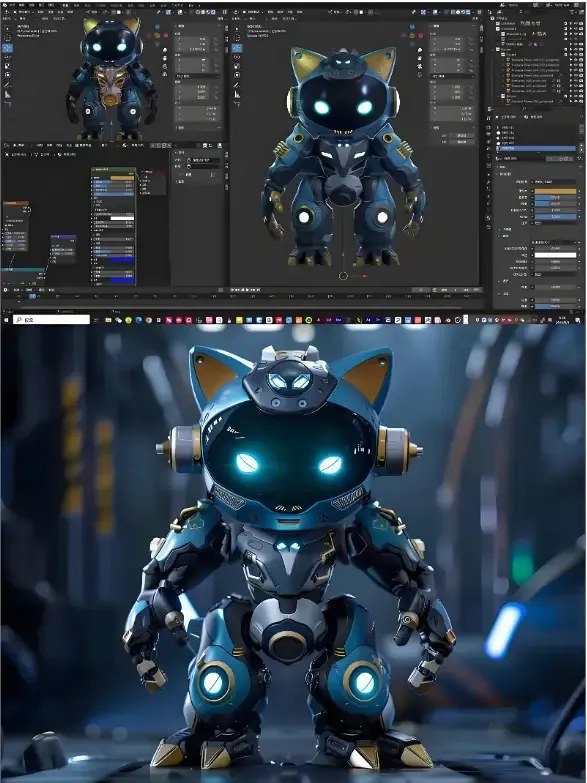Screen dimensions: 587x783
Task: Click the blue Z axis gizmo in right viewport
Action: coord(412,27)
